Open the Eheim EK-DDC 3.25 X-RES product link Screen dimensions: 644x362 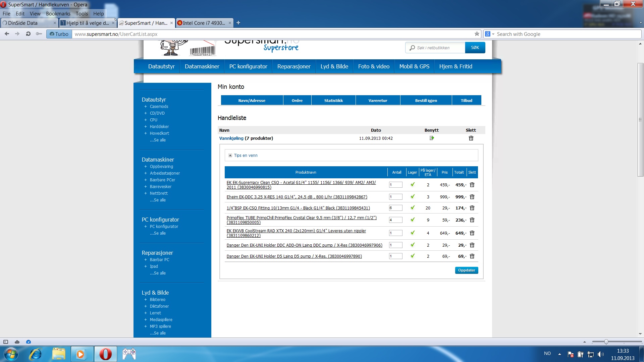pos(297,197)
